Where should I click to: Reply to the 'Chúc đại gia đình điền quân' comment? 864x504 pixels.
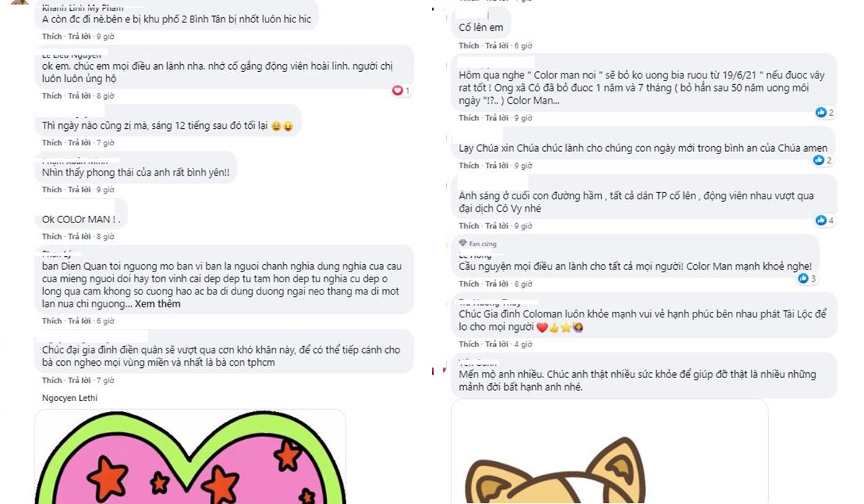[79, 380]
